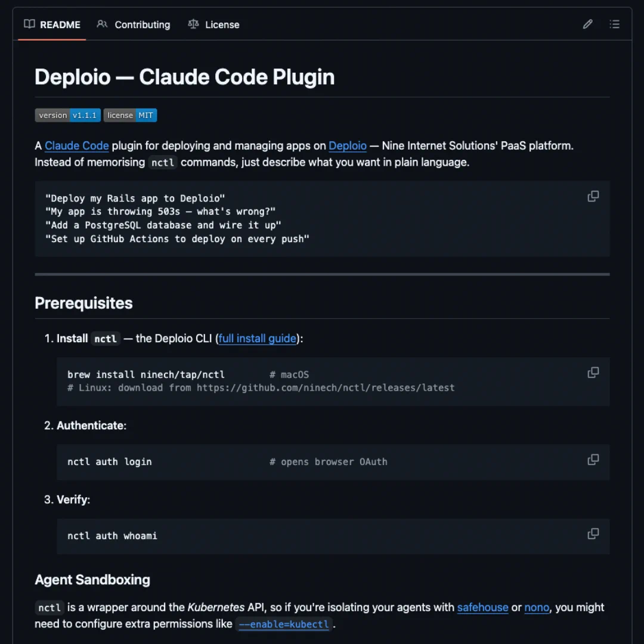The height and width of the screenshot is (644, 644).
Task: Switch to the Contributing tab
Action: [x=133, y=24]
